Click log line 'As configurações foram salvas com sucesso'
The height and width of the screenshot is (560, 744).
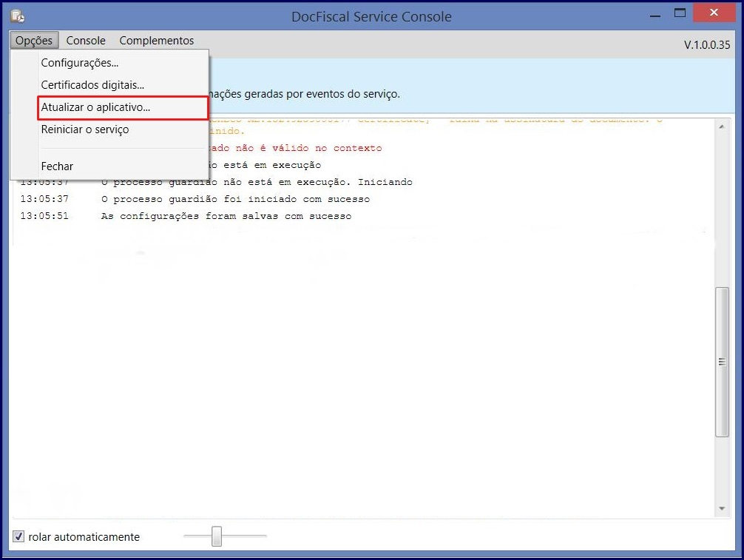coord(226,216)
